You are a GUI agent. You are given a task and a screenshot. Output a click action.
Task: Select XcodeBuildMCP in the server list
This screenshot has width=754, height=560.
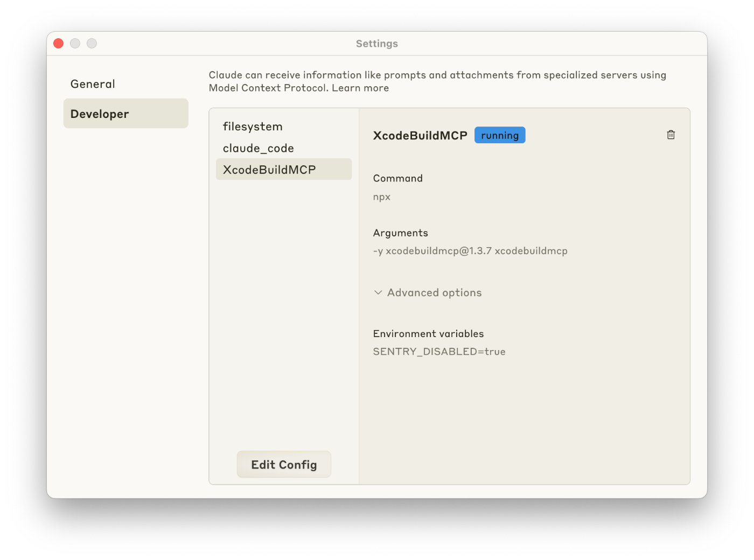pos(284,170)
